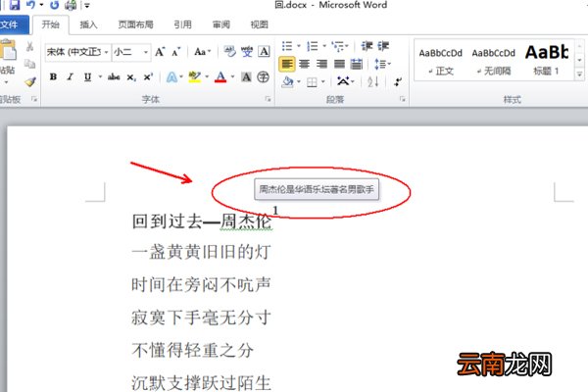
Task: Undo the last action
Action: point(30,5)
